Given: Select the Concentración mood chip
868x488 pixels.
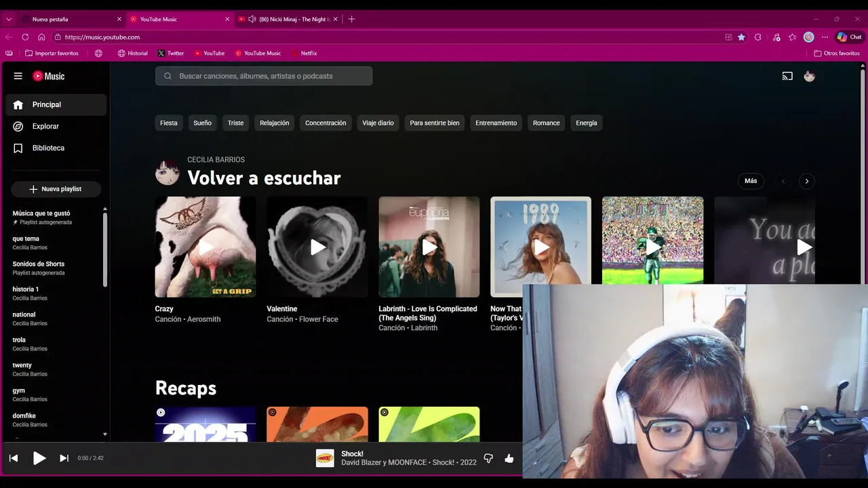Looking at the screenshot, I should (x=325, y=123).
